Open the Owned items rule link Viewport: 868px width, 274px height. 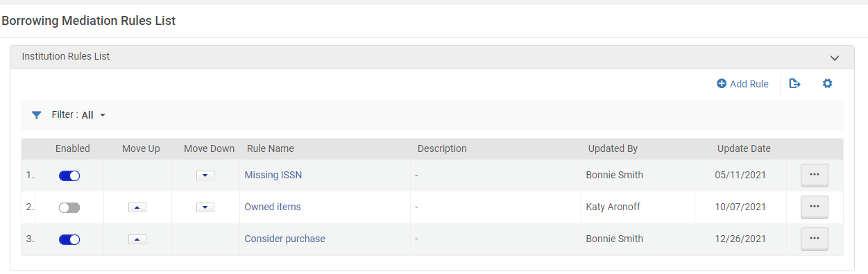click(273, 207)
